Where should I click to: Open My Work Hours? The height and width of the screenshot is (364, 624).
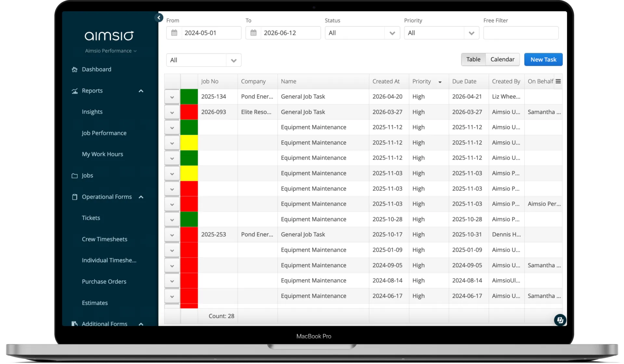pyautogui.click(x=102, y=154)
